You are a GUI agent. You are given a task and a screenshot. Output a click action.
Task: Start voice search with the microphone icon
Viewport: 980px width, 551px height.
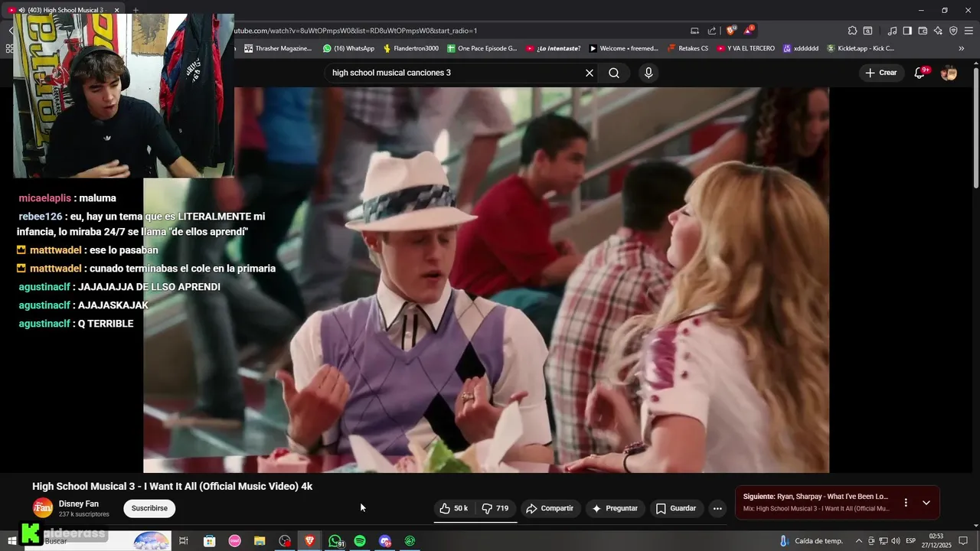648,73
